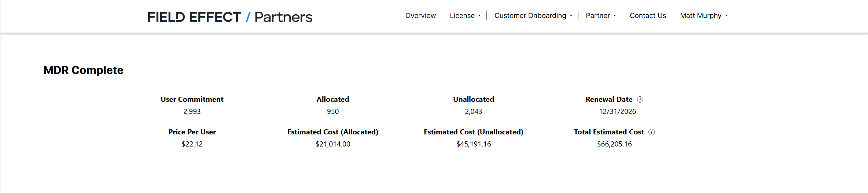
Task: Open the Partner dropdown menu
Action: (600, 15)
